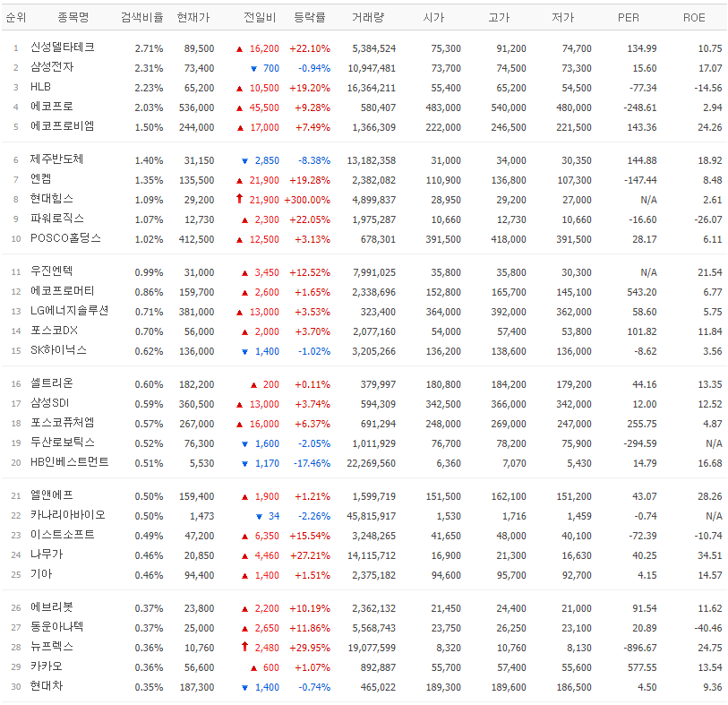This screenshot has height=705, width=728.
Task: Click the blue down triangle in HB인베스트먼트 row
Action: pos(245,464)
